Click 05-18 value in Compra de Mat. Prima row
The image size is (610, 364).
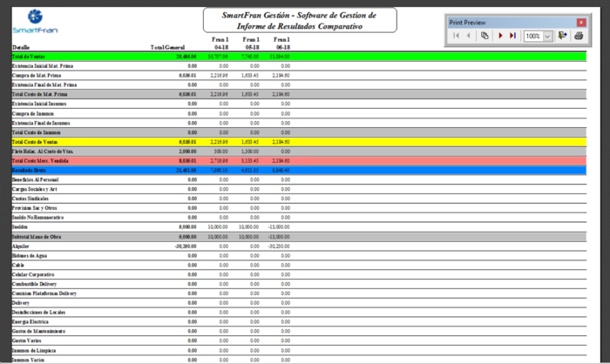coord(250,76)
